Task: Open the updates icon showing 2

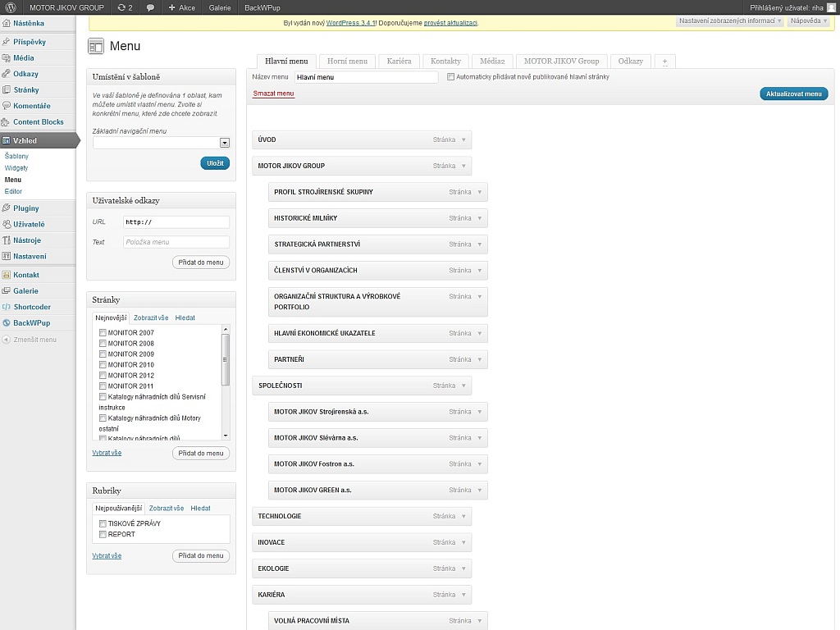Action: coord(125,7)
